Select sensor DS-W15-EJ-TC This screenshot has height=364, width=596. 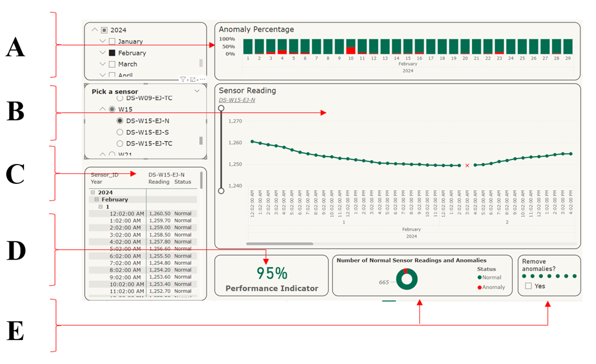tap(120, 143)
